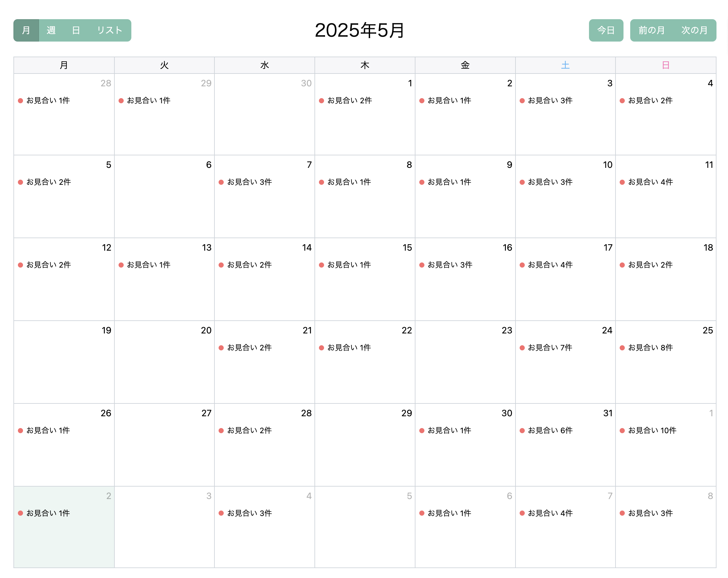Select greyed day number 5 of June
This screenshot has height=578, width=728.
409,496
